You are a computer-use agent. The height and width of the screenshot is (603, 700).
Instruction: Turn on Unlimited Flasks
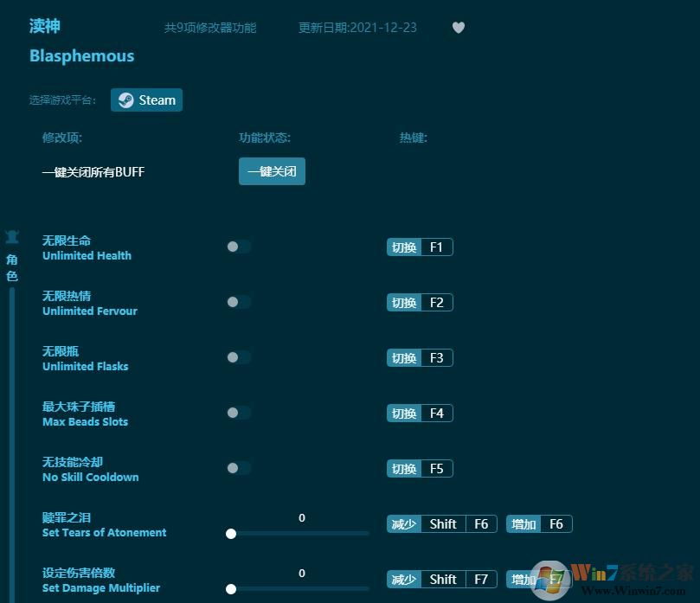pos(239,357)
